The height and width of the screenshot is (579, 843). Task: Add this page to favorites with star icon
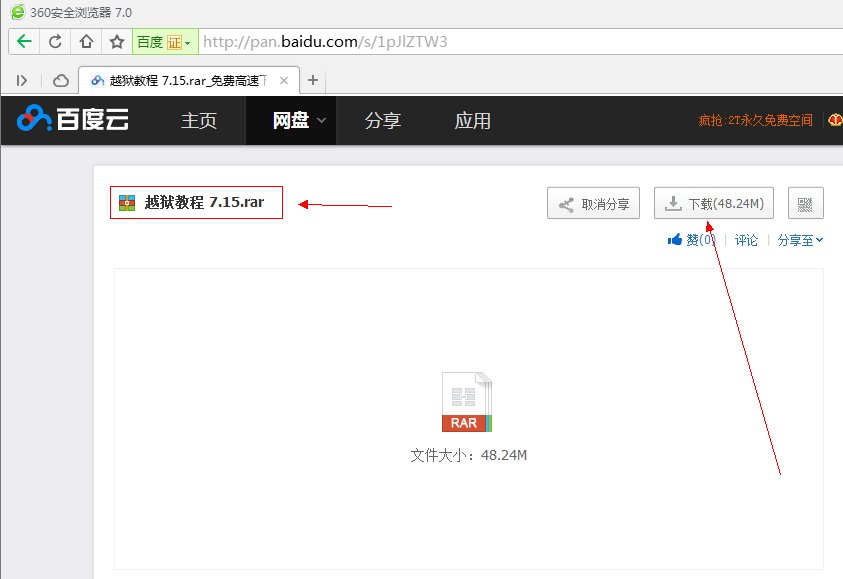click(114, 42)
